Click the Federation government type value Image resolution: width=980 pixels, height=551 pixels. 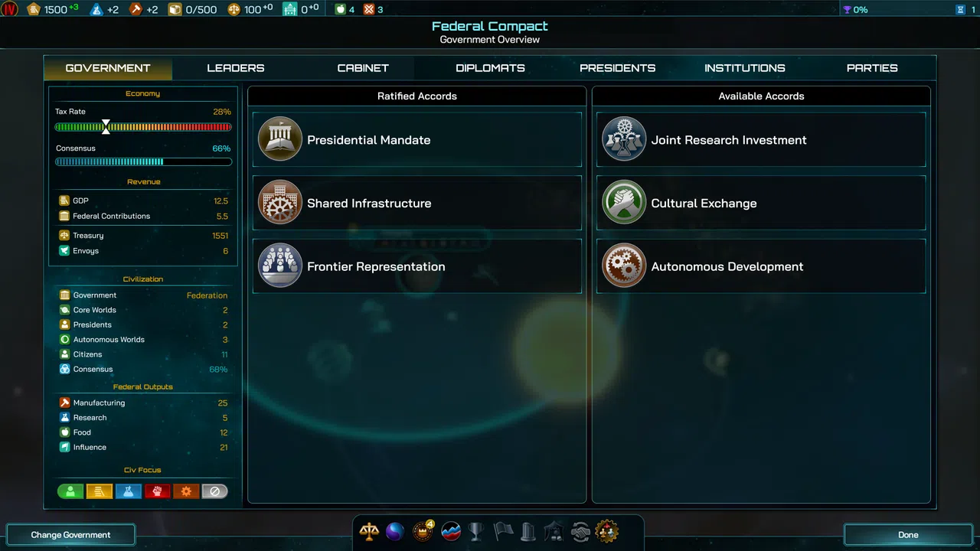click(207, 295)
